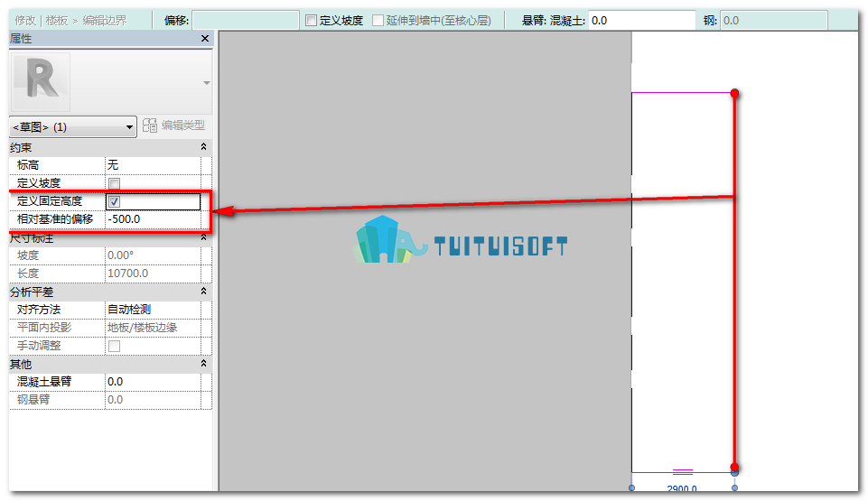Uncheck the 定义固定高度 checkbox
The height and width of the screenshot is (501, 868).
pyautogui.click(x=114, y=201)
